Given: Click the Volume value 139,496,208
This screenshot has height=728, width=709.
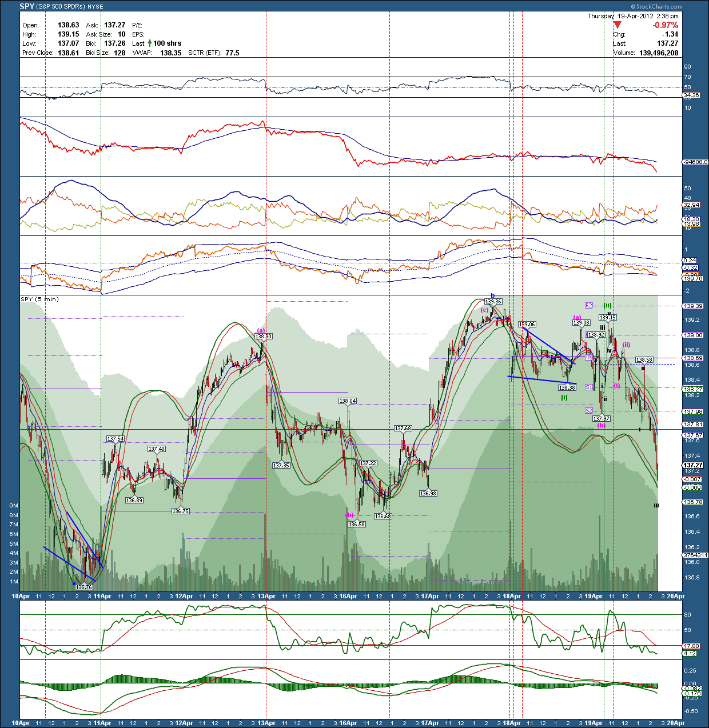Looking at the screenshot, I should (x=659, y=53).
